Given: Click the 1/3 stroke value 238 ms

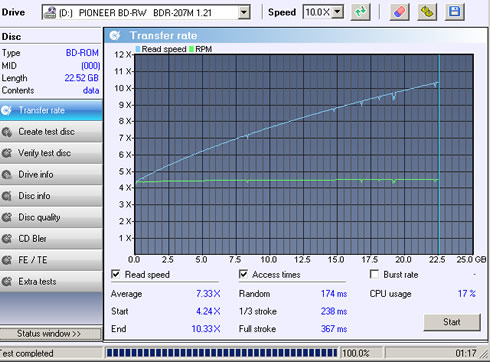Looking at the screenshot, I should 334,311.
